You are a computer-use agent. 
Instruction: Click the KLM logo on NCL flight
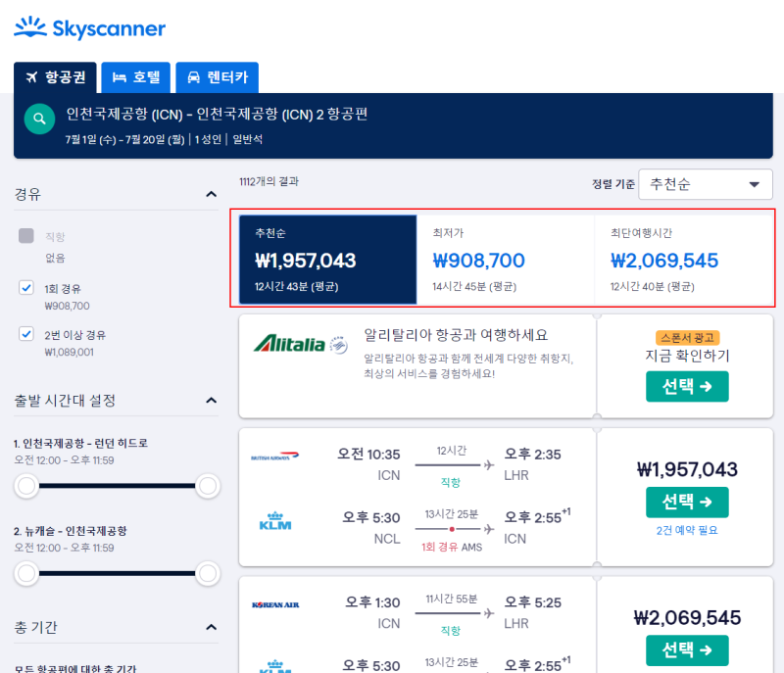coord(275,521)
